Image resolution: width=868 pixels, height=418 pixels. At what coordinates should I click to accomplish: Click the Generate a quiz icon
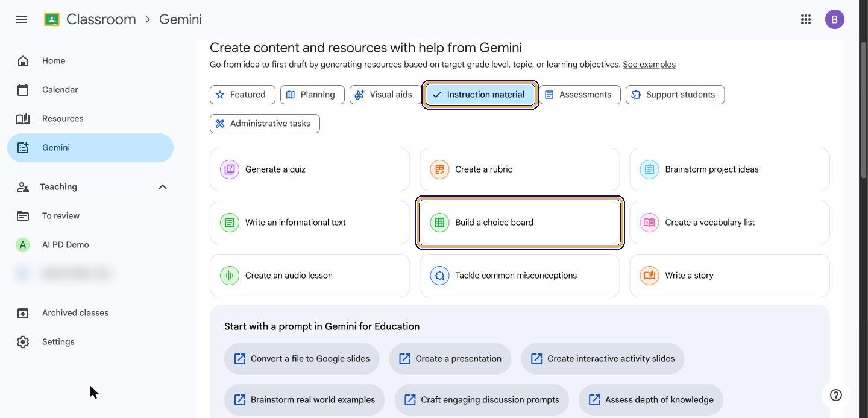coord(230,169)
